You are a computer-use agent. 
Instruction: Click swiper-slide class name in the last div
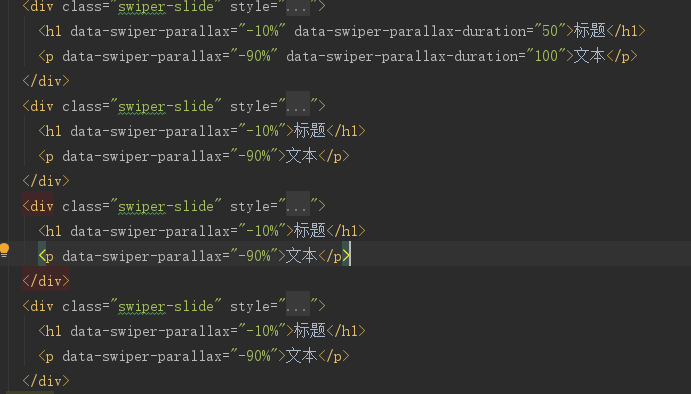pyautogui.click(x=166, y=306)
